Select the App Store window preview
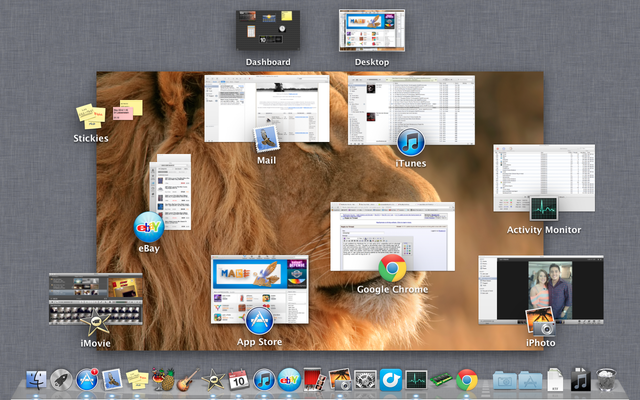 point(260,290)
